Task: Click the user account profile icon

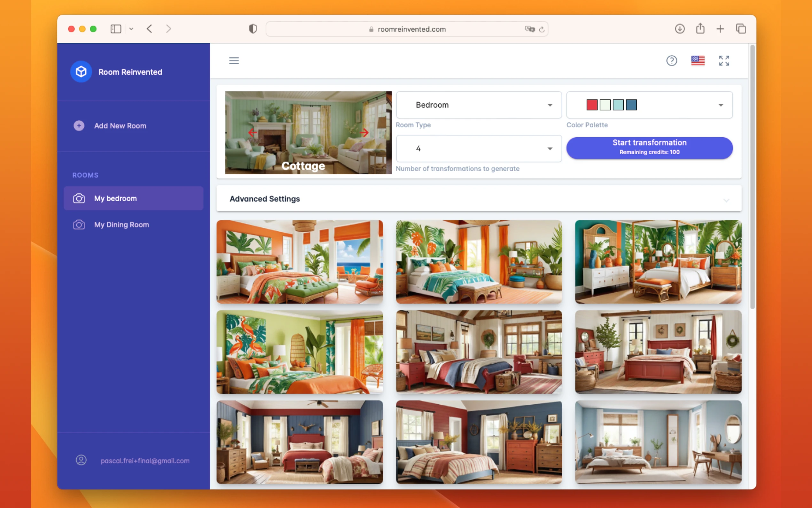Action: [x=81, y=460]
